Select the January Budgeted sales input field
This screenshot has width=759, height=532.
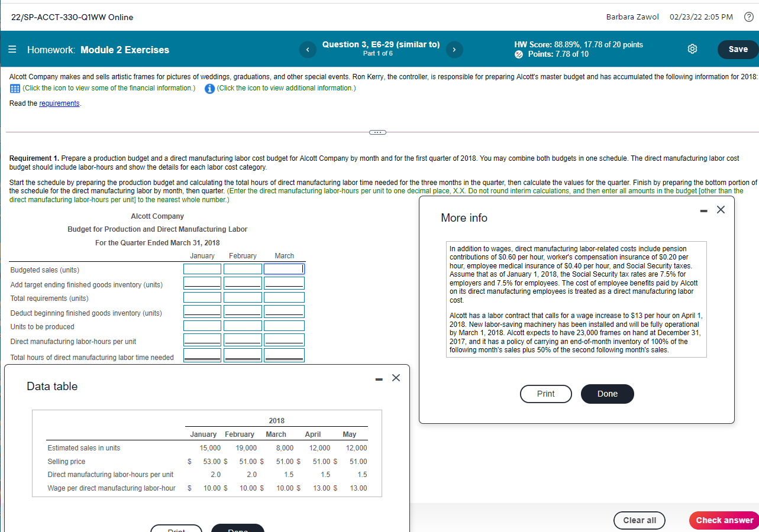click(202, 270)
